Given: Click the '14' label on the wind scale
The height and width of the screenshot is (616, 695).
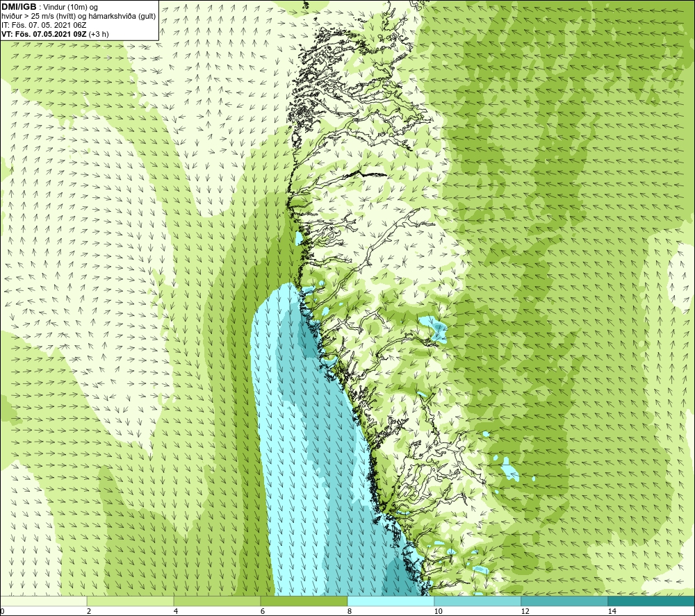Looking at the screenshot, I should [612, 612].
